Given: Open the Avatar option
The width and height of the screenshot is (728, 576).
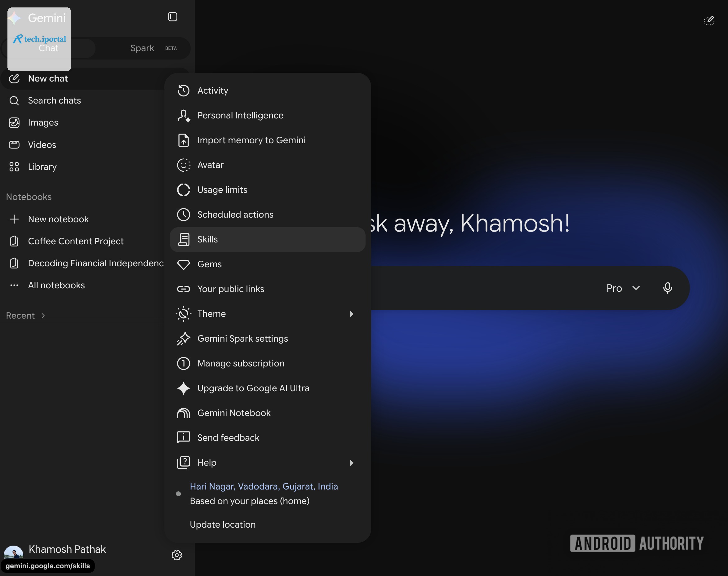Looking at the screenshot, I should click(267, 165).
